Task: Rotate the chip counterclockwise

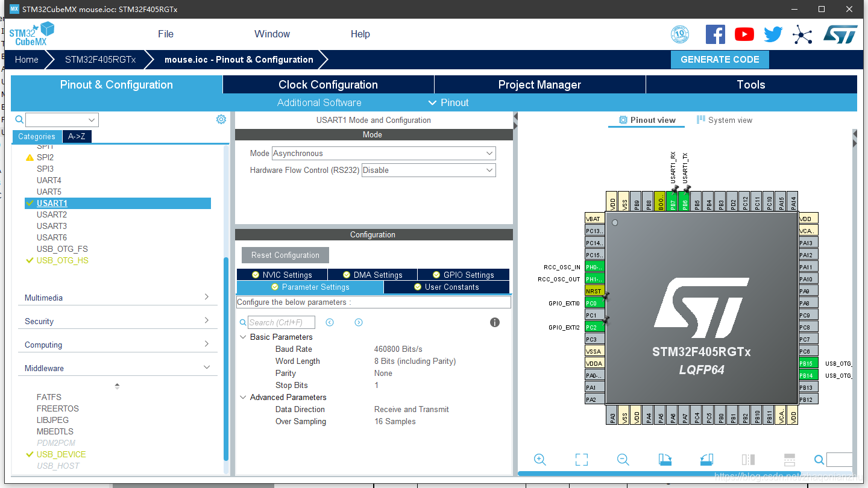Action: click(x=706, y=460)
